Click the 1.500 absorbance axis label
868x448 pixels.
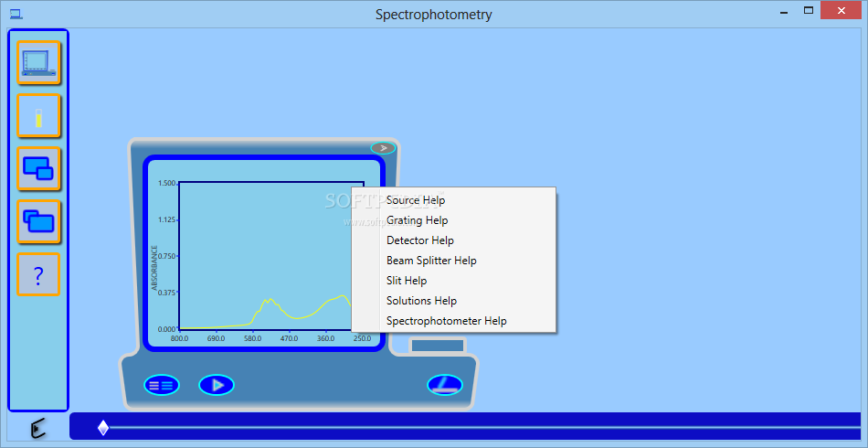166,183
